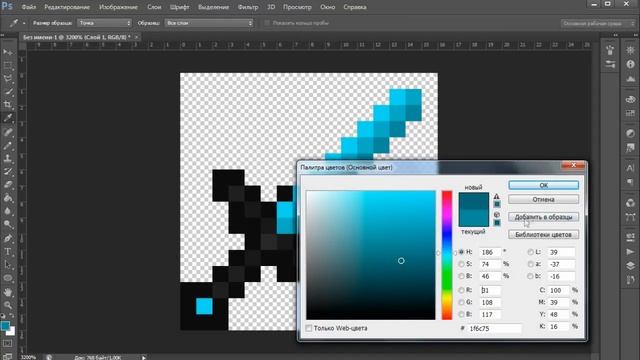The width and height of the screenshot is (640, 360).
Task: Open the Фильтр menu
Action: pos(248,7)
